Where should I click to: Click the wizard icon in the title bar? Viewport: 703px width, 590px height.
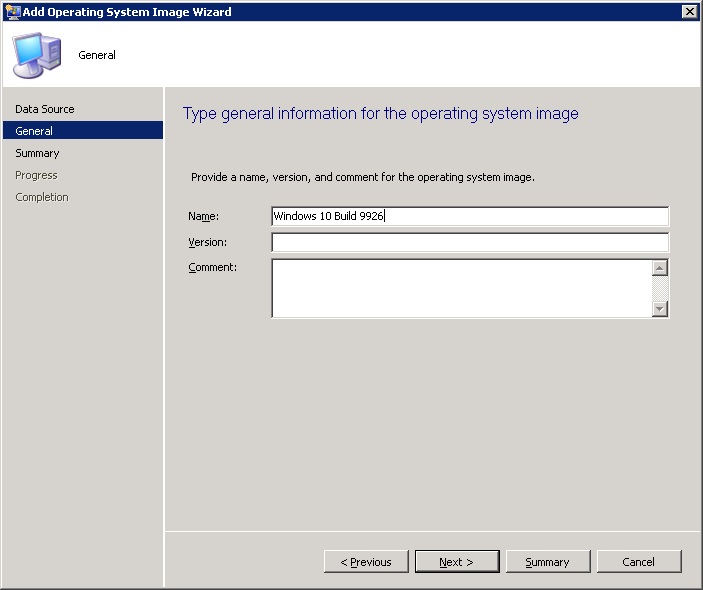pyautogui.click(x=12, y=12)
